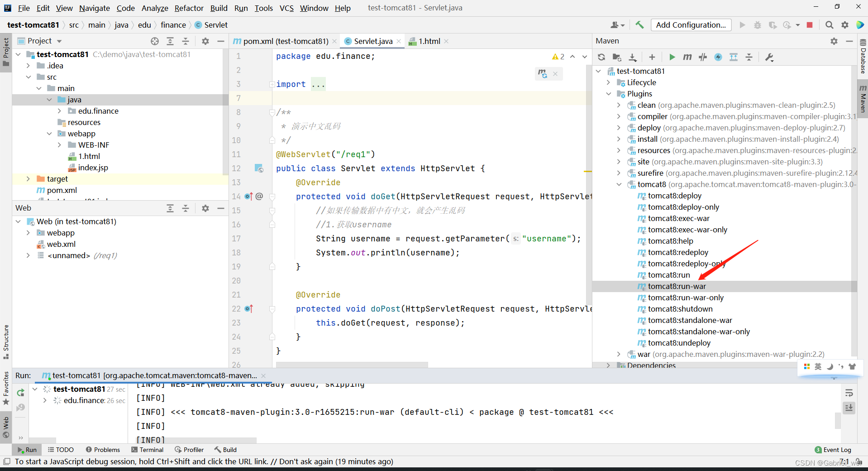
Task: Add a Maven project with plus icon
Action: [652, 57]
